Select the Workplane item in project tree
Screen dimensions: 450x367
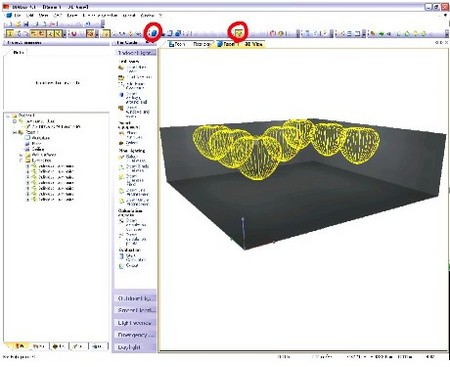pyautogui.click(x=41, y=138)
